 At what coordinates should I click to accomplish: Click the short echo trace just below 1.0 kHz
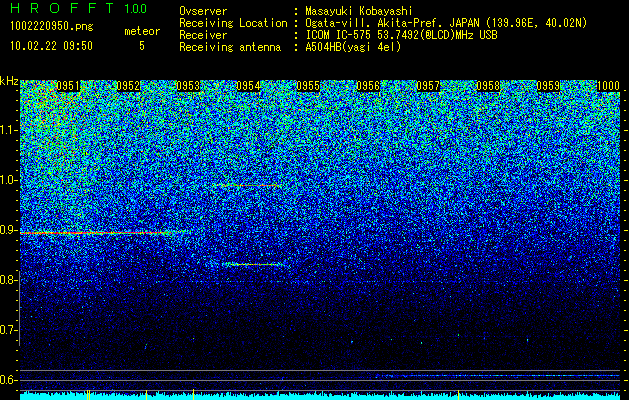tap(247, 185)
